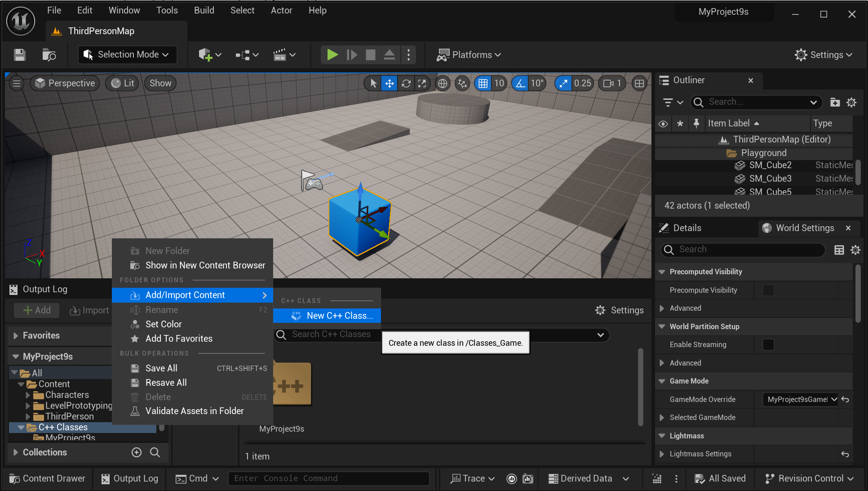Choose the Translate move tool in viewport
This screenshot has height=491, width=868.
(389, 83)
